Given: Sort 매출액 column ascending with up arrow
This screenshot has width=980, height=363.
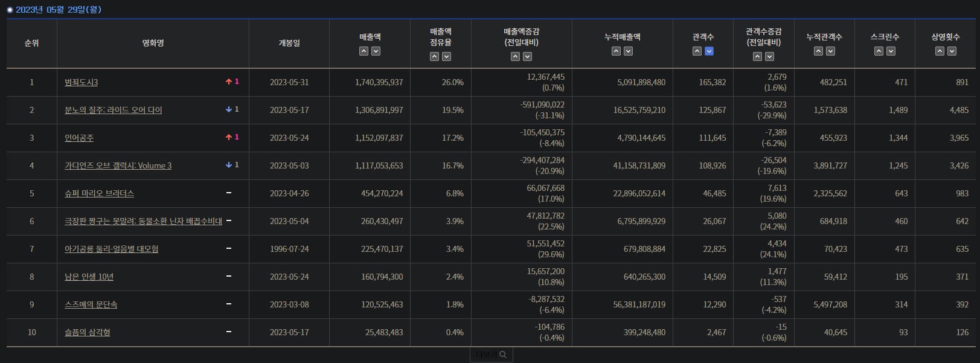Looking at the screenshot, I should pos(363,51).
